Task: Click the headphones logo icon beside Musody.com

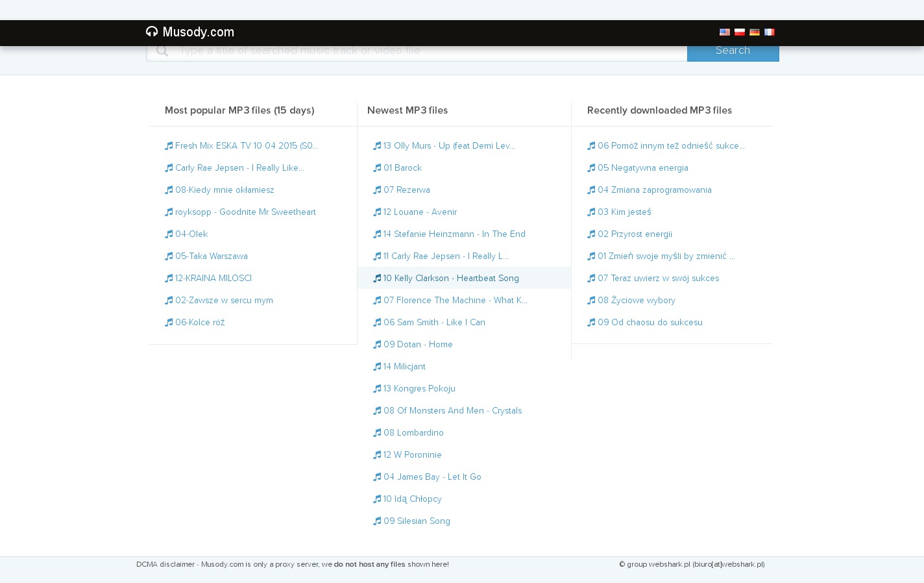Action: coord(152,32)
